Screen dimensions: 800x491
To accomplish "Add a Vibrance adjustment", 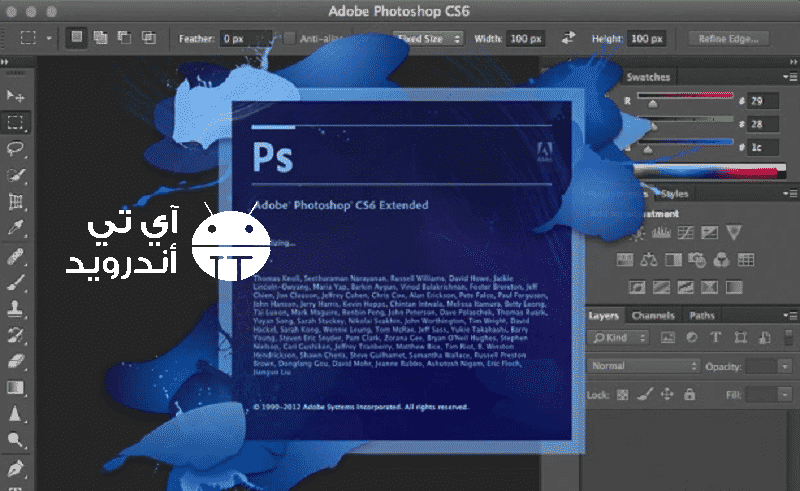I will [734, 233].
